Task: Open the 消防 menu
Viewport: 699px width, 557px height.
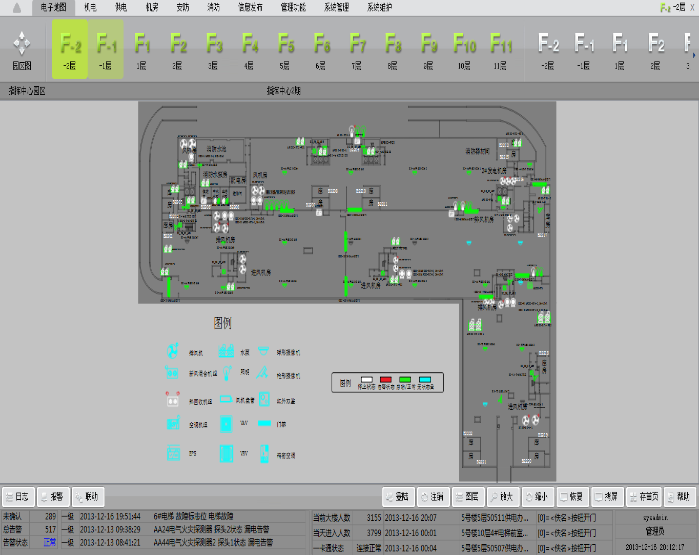Action: [x=213, y=8]
